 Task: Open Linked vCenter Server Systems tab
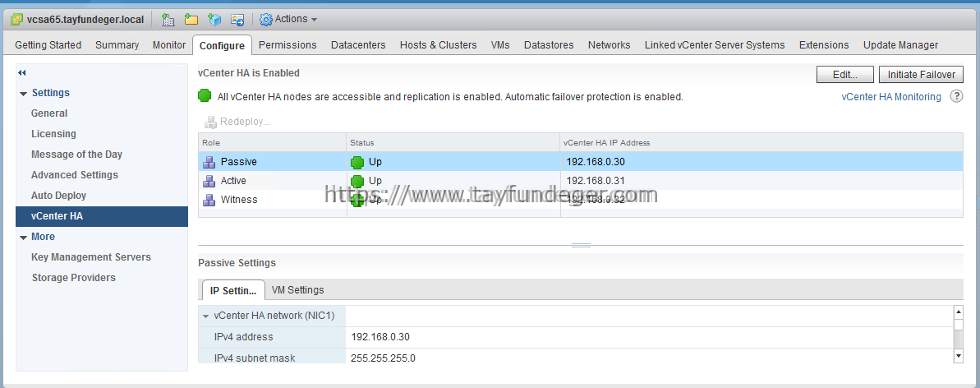coord(715,45)
